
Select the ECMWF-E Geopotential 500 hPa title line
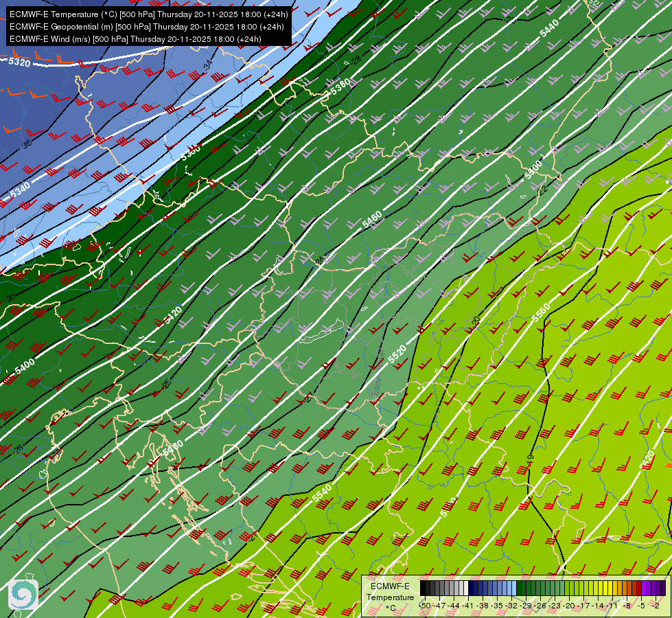(x=147, y=27)
